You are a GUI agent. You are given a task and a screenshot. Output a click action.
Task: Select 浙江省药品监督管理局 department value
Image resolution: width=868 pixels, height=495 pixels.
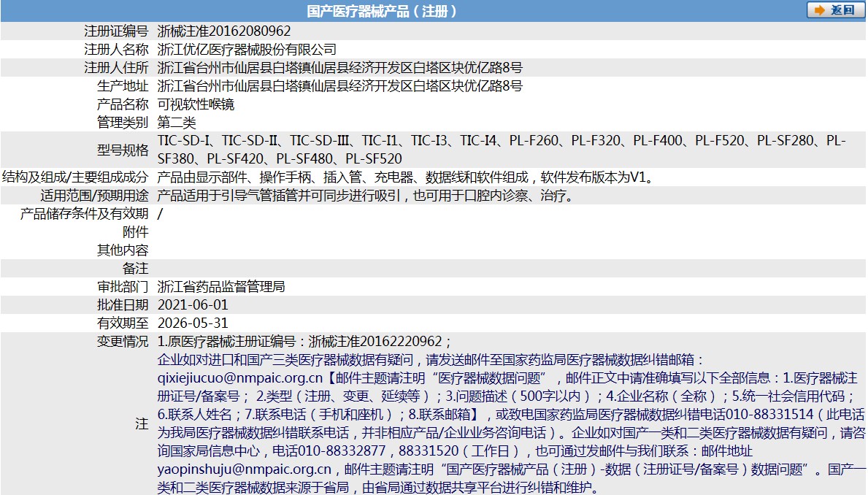coord(221,287)
